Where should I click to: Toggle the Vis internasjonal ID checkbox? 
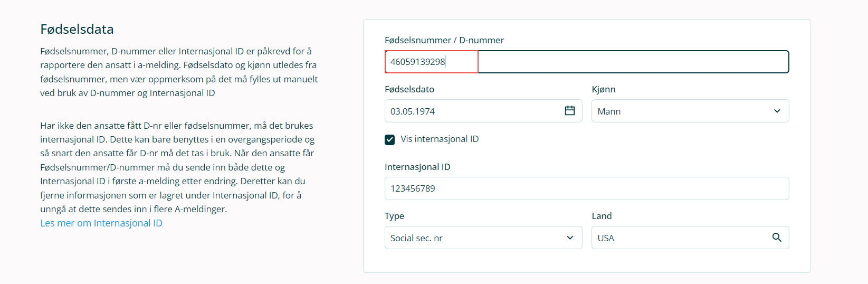click(389, 139)
